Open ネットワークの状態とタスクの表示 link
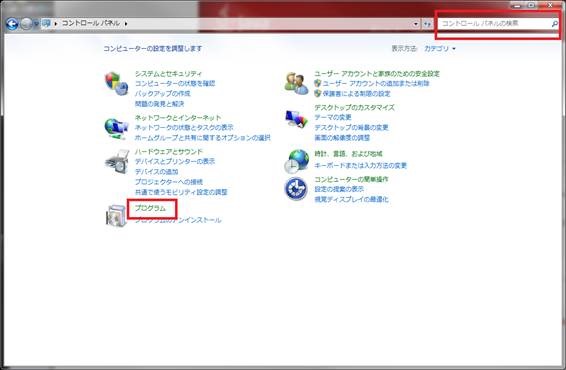 [x=184, y=127]
